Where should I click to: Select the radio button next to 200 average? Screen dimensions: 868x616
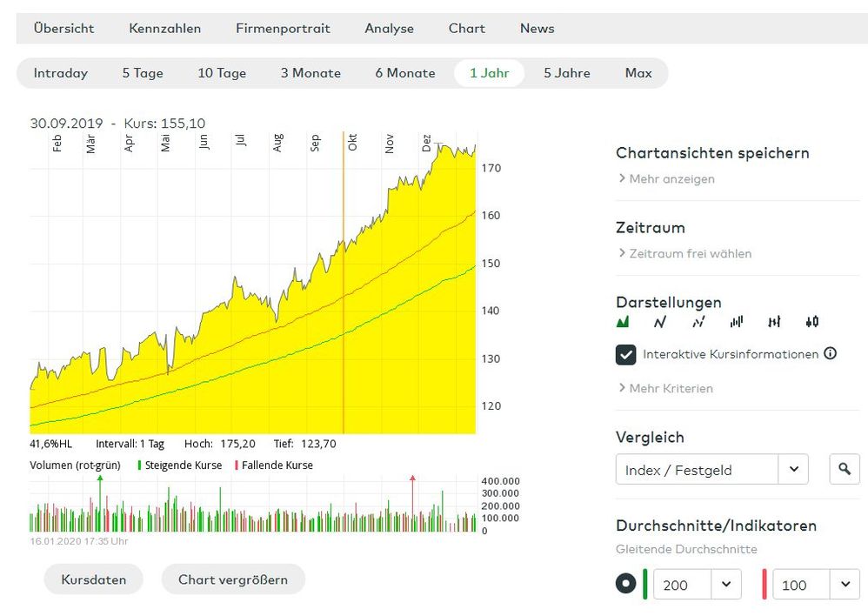point(625,584)
